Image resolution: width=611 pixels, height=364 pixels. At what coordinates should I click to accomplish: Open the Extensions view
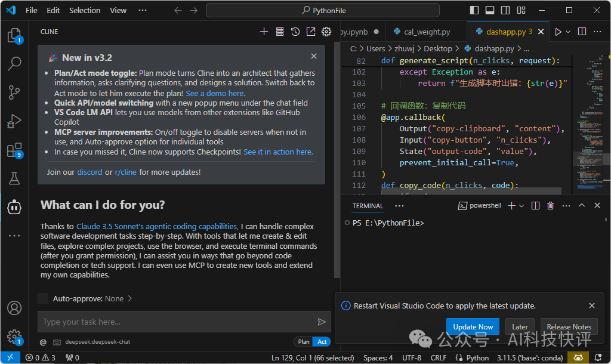click(x=14, y=150)
